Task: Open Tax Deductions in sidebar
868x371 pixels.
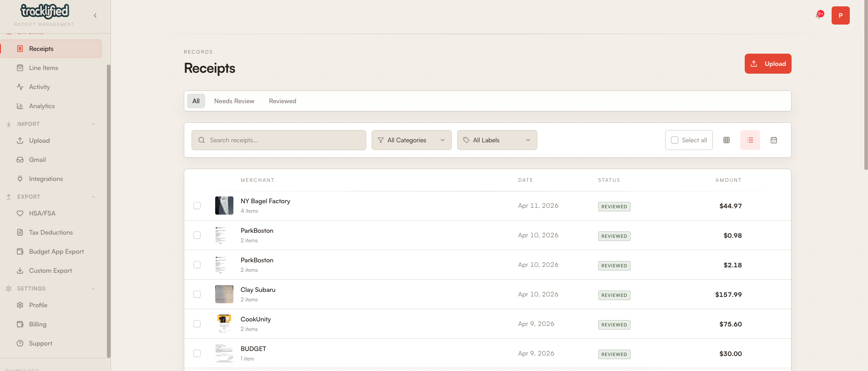Action: 50,232
